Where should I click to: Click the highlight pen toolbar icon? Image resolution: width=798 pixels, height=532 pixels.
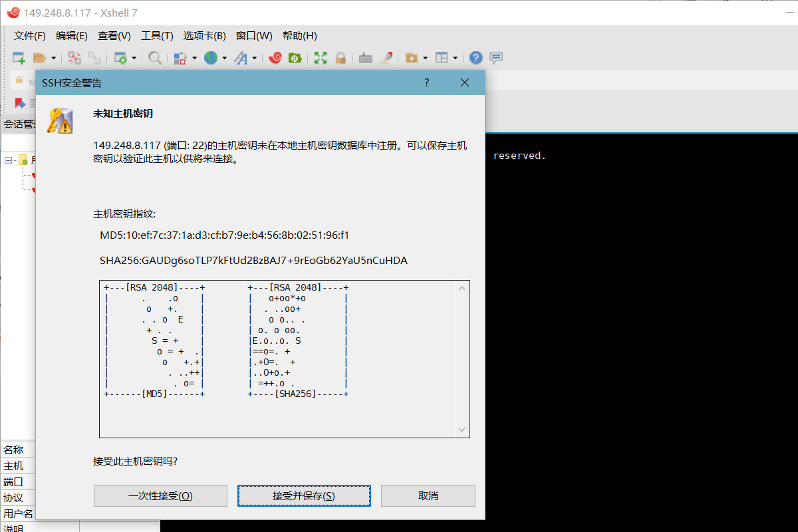pyautogui.click(x=386, y=58)
